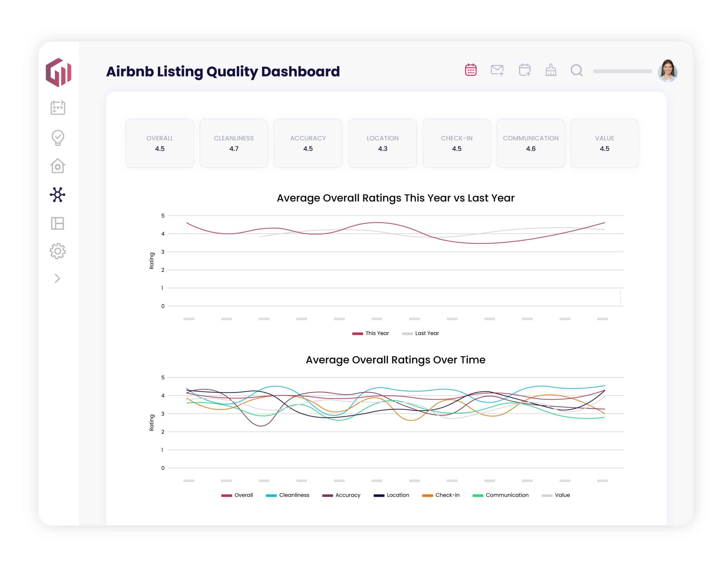Image resolution: width=728 pixels, height=567 pixels.
Task: Toggle the Communication legend series
Action: point(500,495)
